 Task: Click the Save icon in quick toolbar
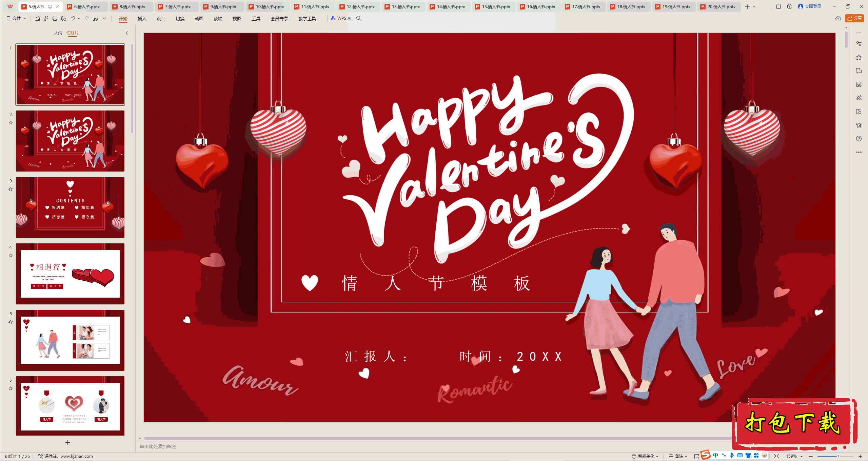(x=37, y=18)
